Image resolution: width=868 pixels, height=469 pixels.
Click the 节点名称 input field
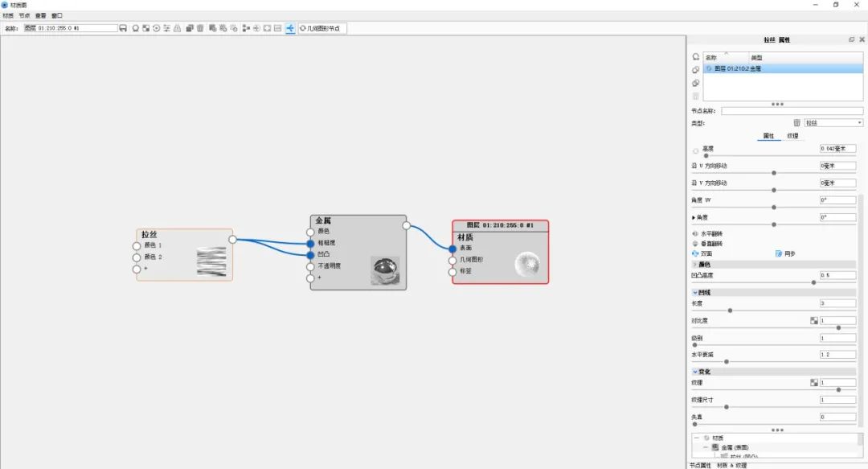(x=792, y=111)
